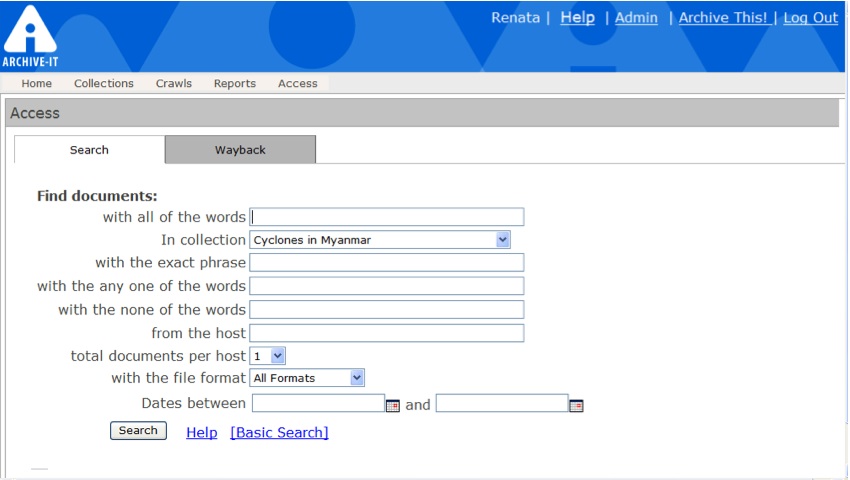Select the Search tab
Screen dimensions: 850x480
click(89, 150)
